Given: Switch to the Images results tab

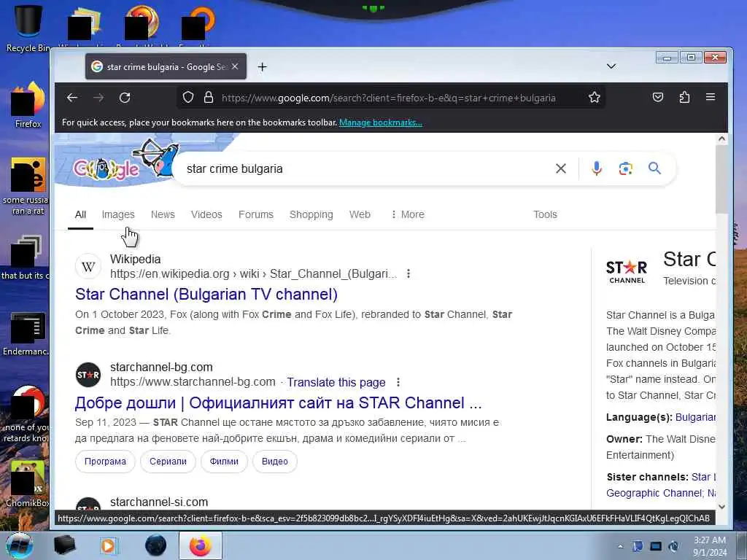Looking at the screenshot, I should click(x=118, y=215).
